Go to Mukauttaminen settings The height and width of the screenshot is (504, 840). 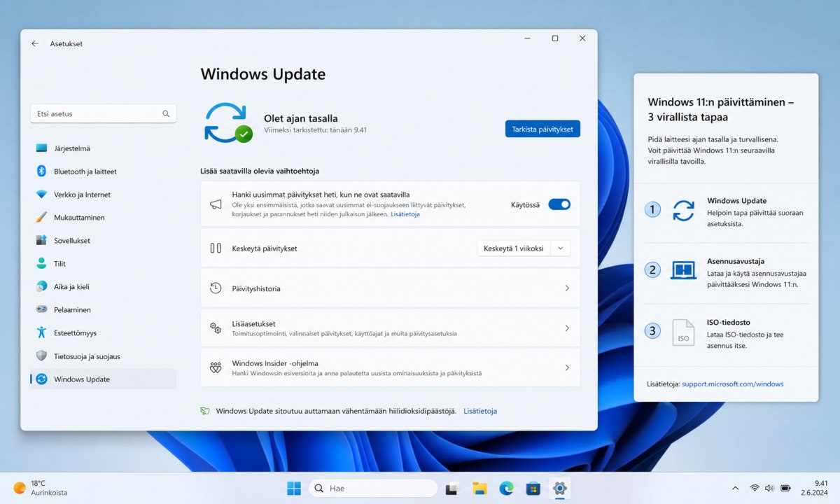click(x=103, y=218)
